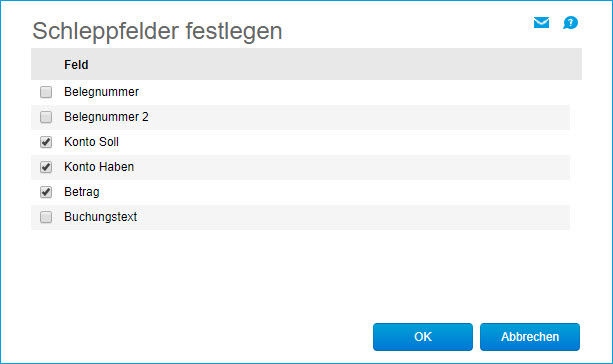
Task: Click the Buchungstext row text
Action: pos(100,217)
